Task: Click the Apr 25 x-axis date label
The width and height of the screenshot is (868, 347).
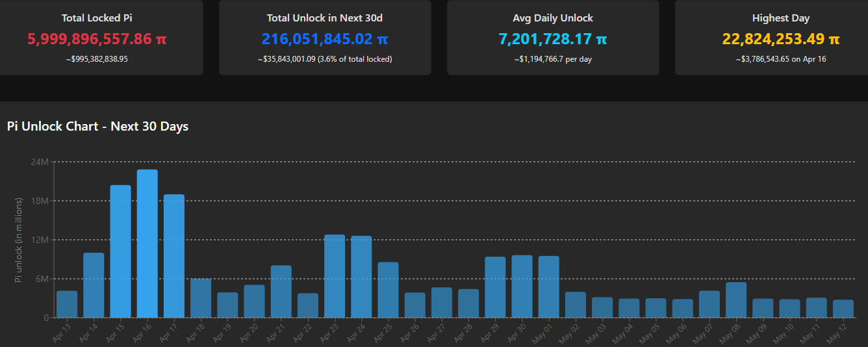Action: [385, 330]
